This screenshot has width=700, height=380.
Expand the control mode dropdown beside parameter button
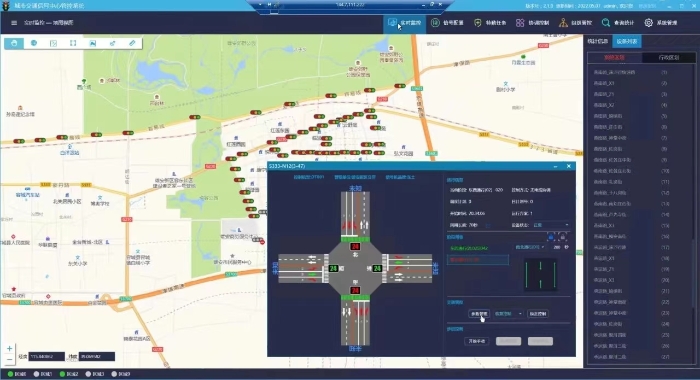(508, 314)
